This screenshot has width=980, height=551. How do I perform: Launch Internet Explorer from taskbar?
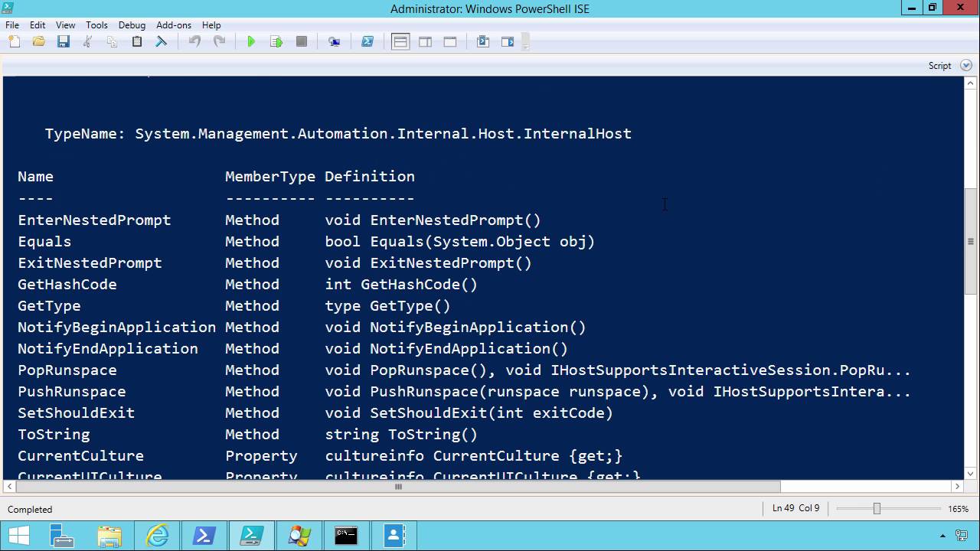[156, 536]
